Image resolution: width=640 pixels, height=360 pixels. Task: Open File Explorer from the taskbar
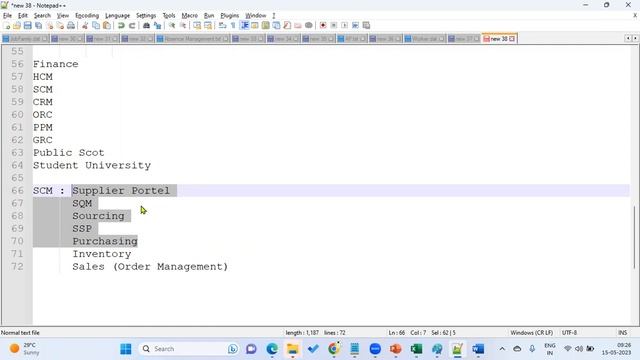click(x=293, y=349)
